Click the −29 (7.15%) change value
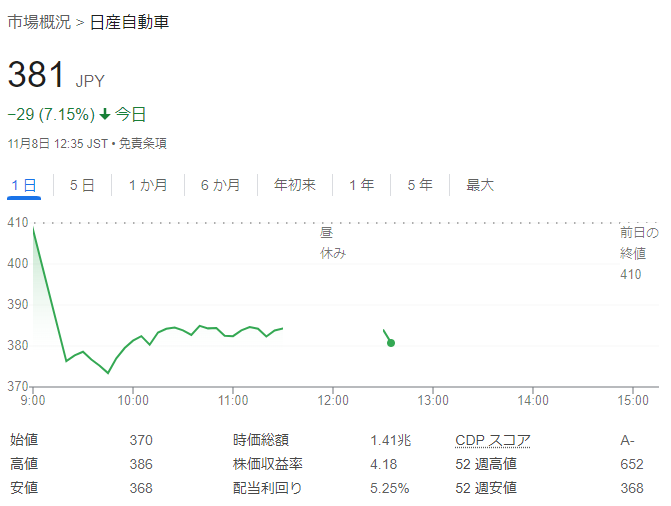This screenshot has width=671, height=506. tap(51, 114)
